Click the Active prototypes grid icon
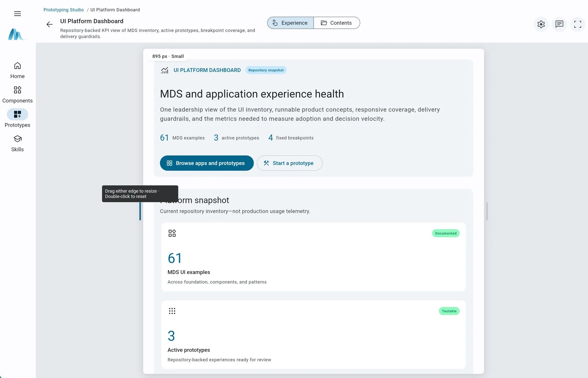 (x=172, y=311)
